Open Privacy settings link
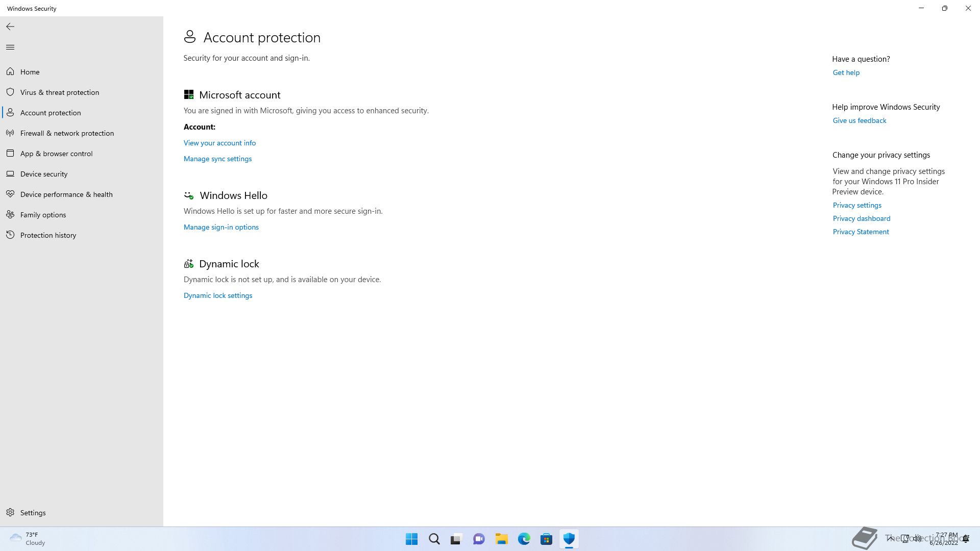This screenshot has height=551, width=980. (857, 205)
